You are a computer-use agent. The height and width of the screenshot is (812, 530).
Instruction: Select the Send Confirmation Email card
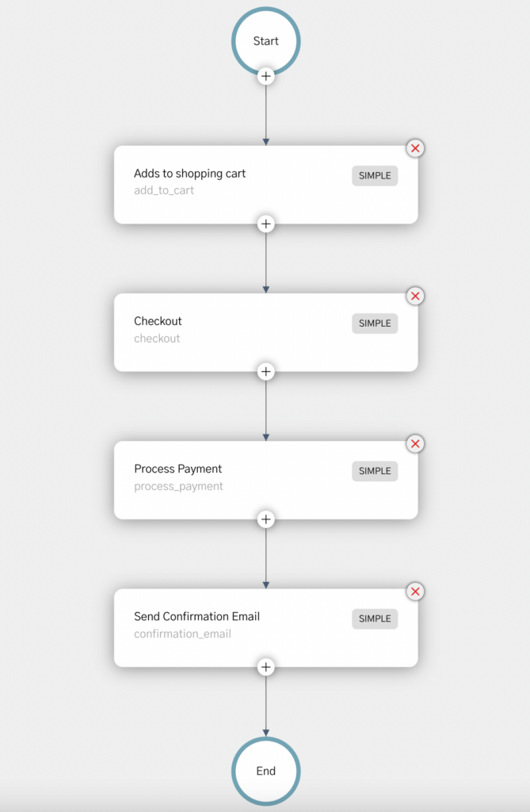point(266,628)
